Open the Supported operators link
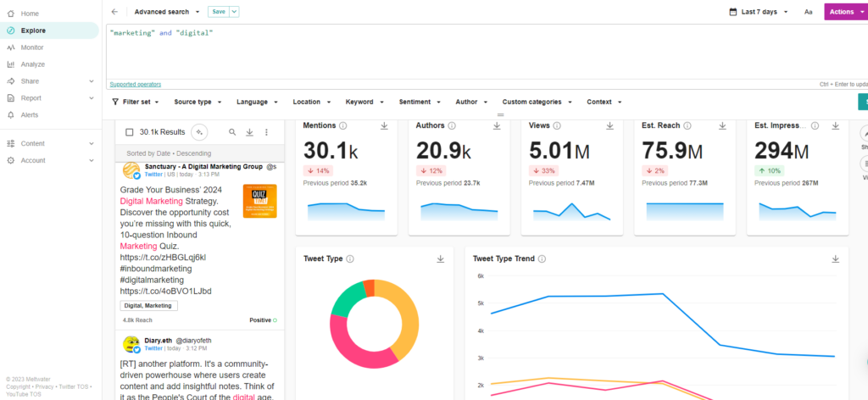 tap(136, 85)
